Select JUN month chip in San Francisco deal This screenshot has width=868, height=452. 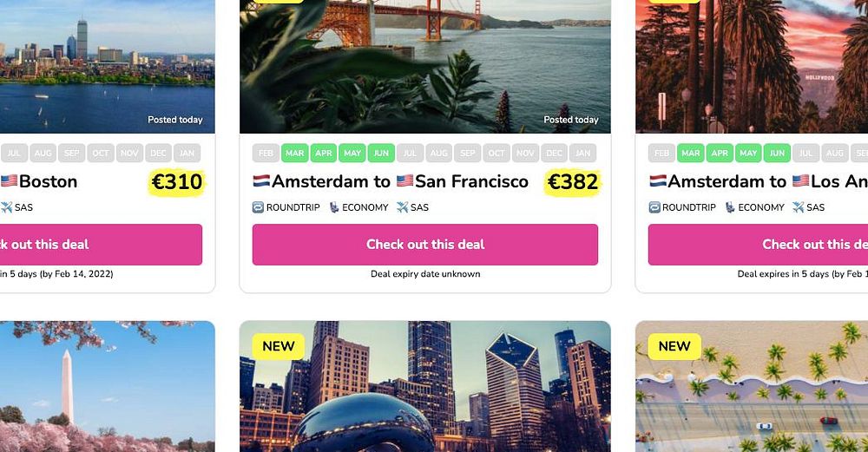click(x=381, y=154)
